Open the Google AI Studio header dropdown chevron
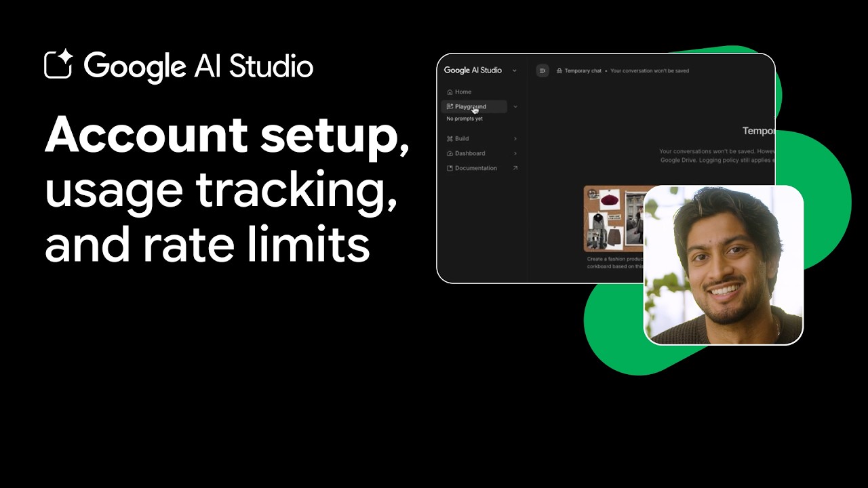This screenshot has height=488, width=868. click(x=515, y=70)
